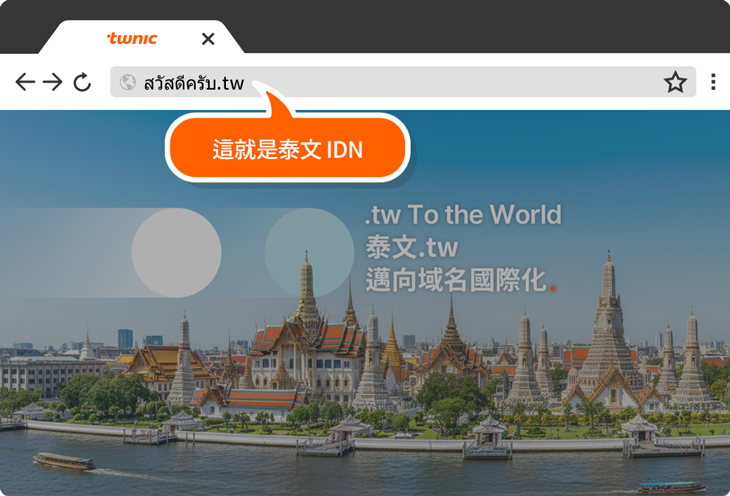
Task: Go back using the left arrow
Action: click(x=25, y=82)
